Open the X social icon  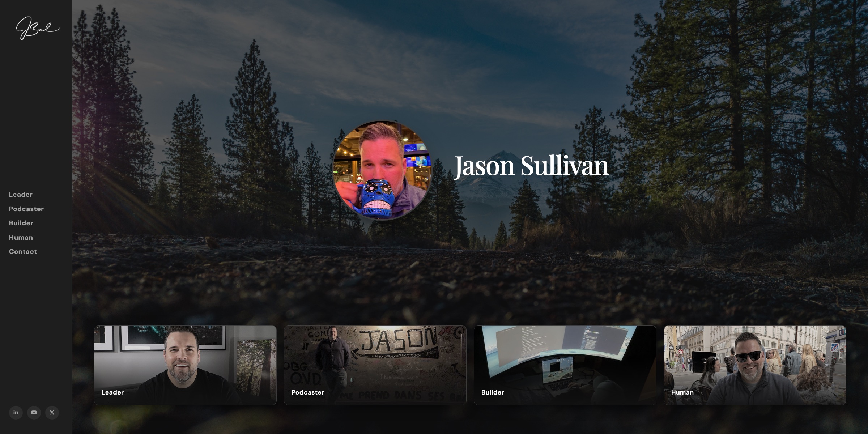point(52,412)
